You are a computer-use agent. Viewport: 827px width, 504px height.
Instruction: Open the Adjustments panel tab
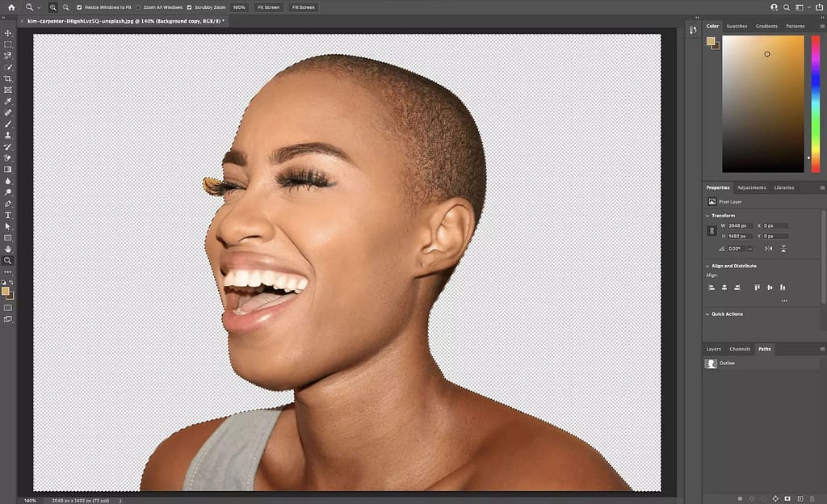[751, 187]
